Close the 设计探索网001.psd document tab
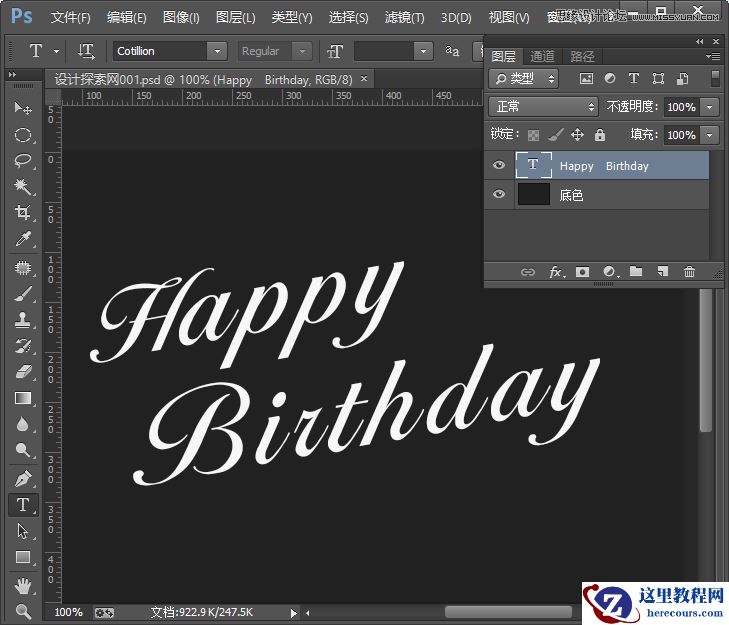 (364, 78)
